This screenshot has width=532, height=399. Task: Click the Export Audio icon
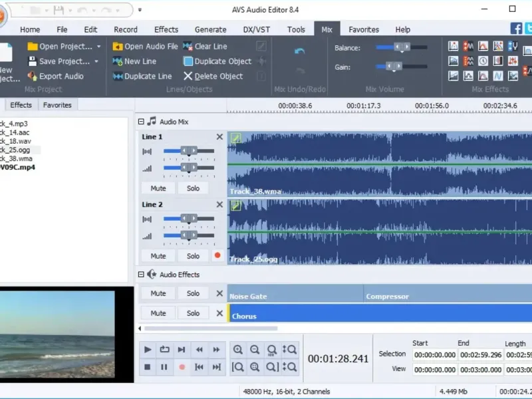pos(33,76)
